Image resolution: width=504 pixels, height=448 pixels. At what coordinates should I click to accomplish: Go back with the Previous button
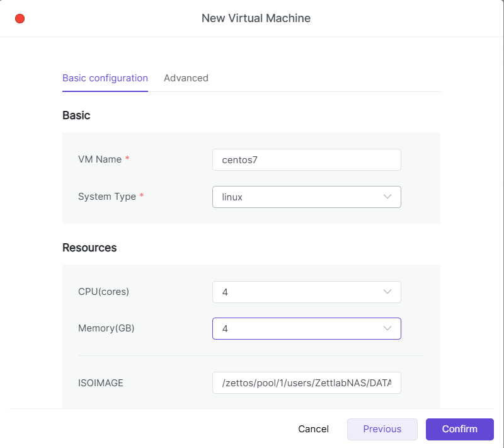382,429
